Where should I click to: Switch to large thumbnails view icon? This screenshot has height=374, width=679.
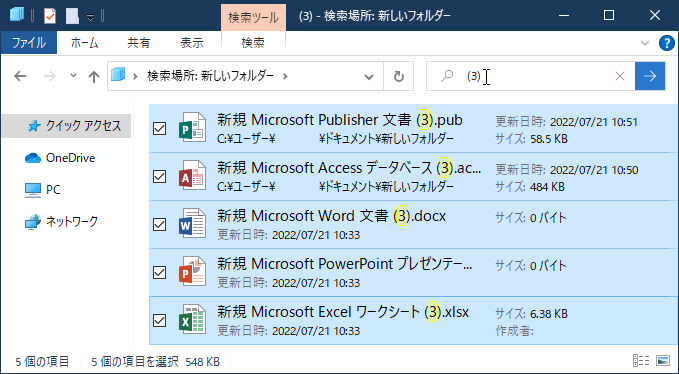pyautogui.click(x=663, y=361)
